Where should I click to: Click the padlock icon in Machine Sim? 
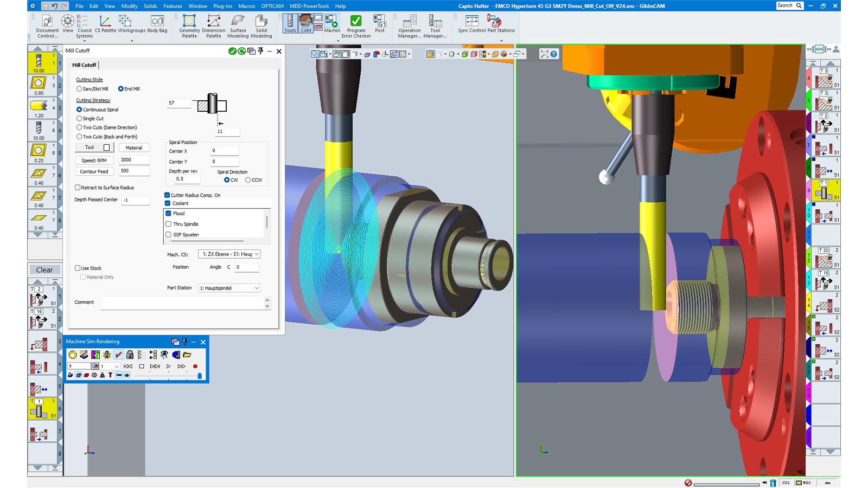pyautogui.click(x=130, y=355)
